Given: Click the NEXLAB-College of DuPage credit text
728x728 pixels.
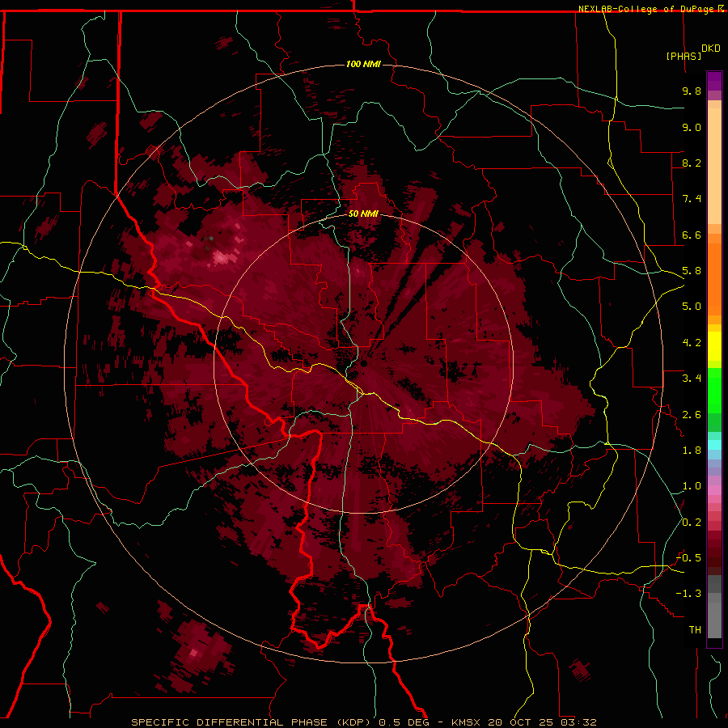Looking at the screenshot, I should [645, 9].
